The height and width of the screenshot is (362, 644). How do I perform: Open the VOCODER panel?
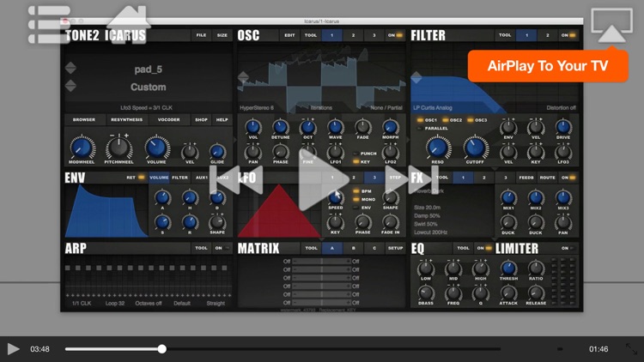[169, 120]
